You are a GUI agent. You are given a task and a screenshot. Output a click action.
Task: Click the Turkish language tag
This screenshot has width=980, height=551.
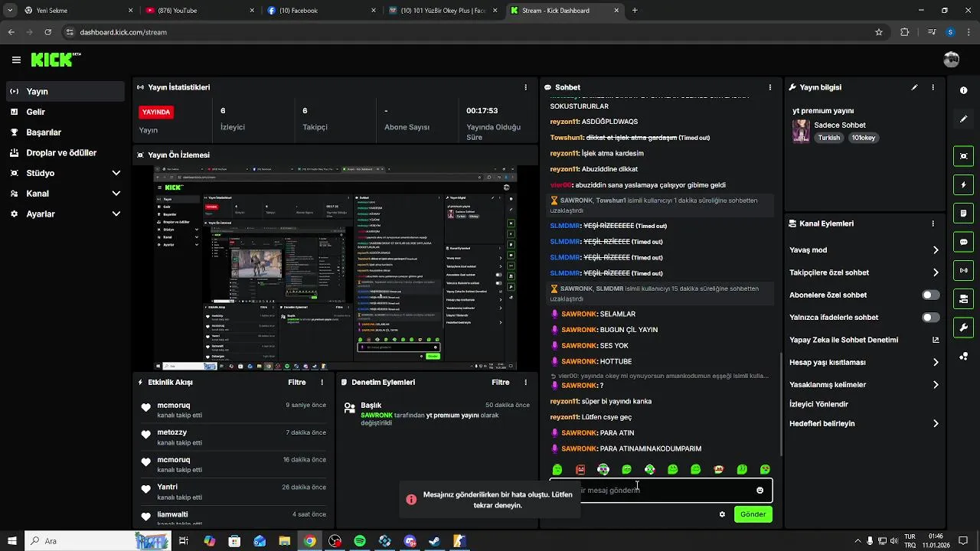(x=828, y=138)
